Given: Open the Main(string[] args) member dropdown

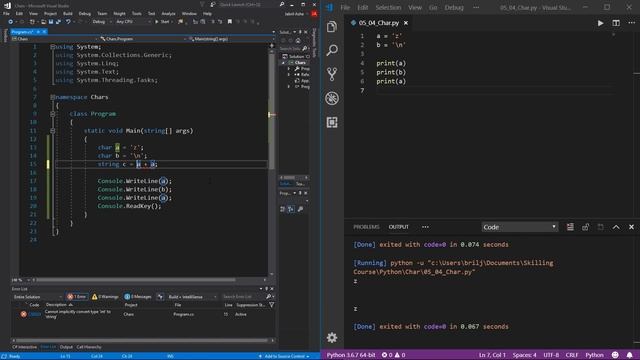Looking at the screenshot, I should (230, 39).
